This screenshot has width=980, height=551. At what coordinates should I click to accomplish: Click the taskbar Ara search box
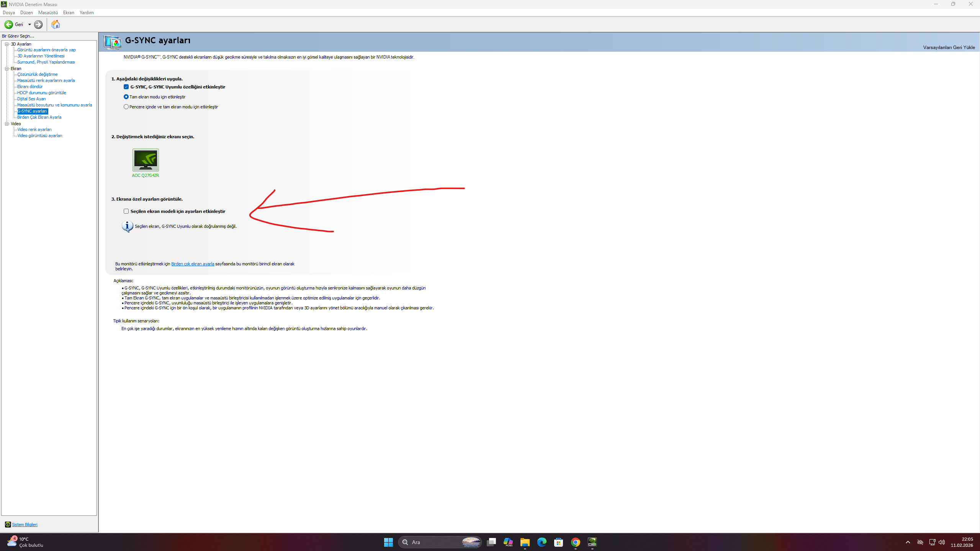440,542
